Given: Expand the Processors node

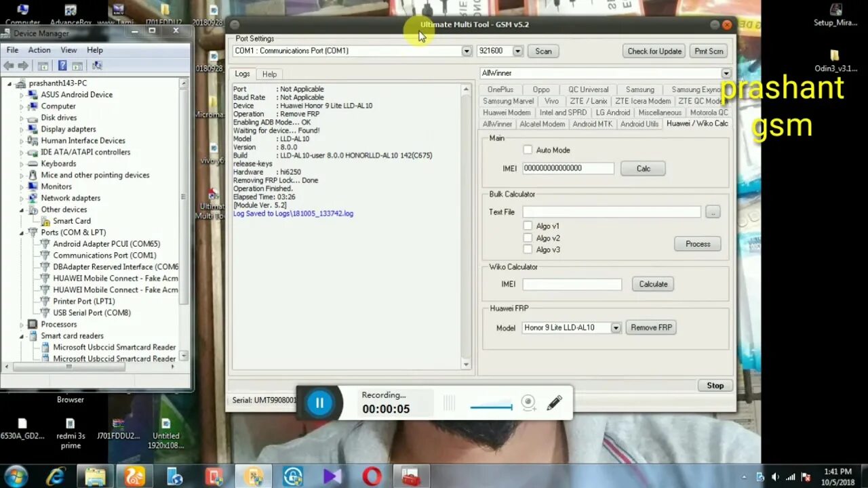Looking at the screenshot, I should pos(22,324).
